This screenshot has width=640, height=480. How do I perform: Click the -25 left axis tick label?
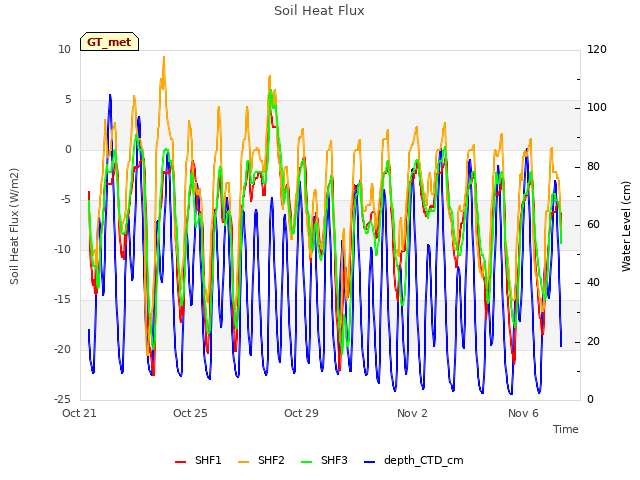62,399
